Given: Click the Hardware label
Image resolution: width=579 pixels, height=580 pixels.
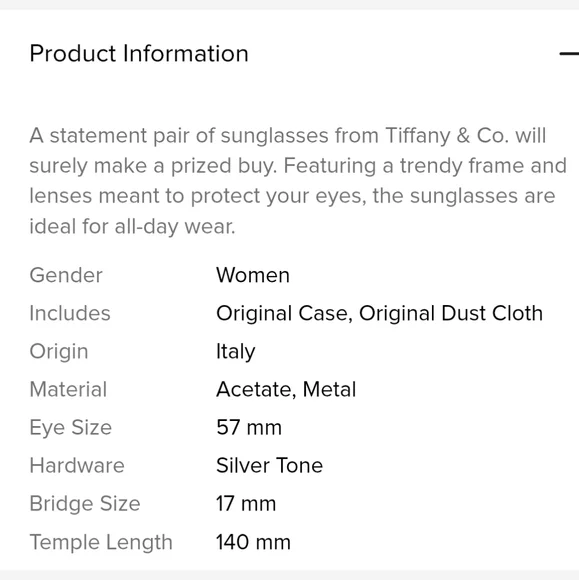Looking at the screenshot, I should click(77, 466).
